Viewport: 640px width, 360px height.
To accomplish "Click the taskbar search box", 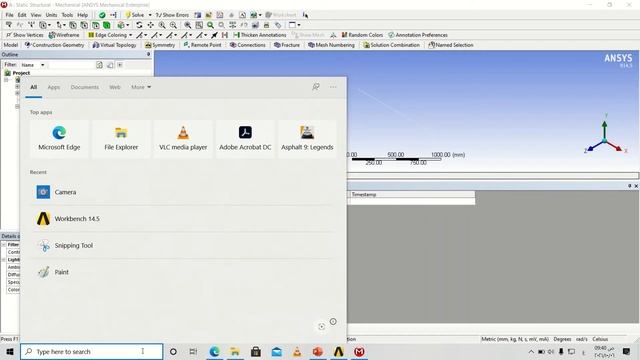I will coord(91,351).
